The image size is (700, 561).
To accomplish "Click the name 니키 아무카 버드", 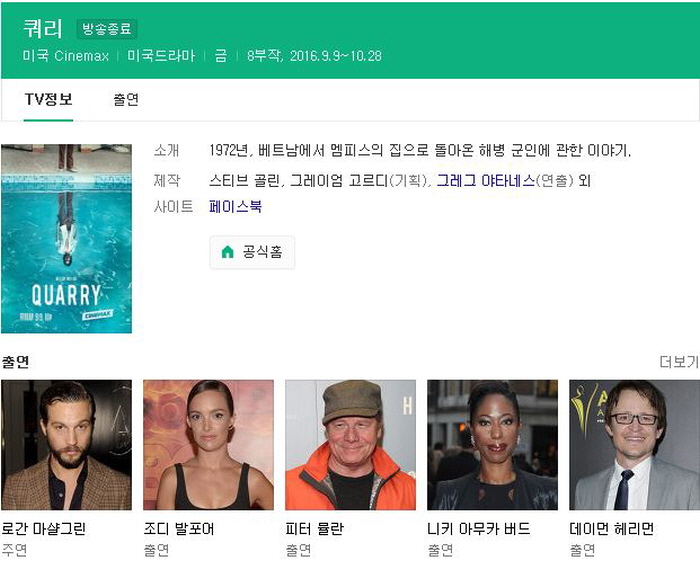I will [x=479, y=529].
